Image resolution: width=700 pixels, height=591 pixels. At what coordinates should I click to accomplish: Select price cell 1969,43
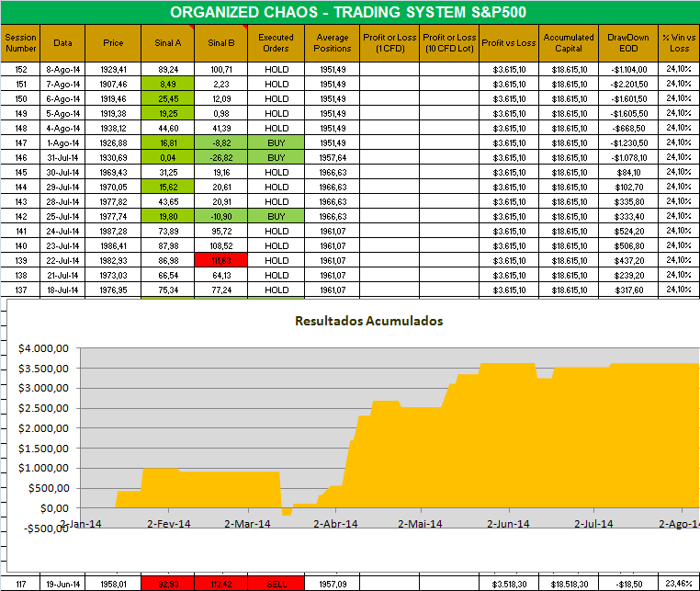(113, 173)
